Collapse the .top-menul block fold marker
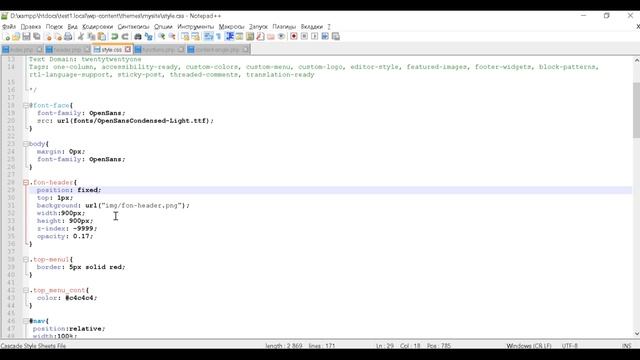640x360 pixels. pyautogui.click(x=26, y=259)
